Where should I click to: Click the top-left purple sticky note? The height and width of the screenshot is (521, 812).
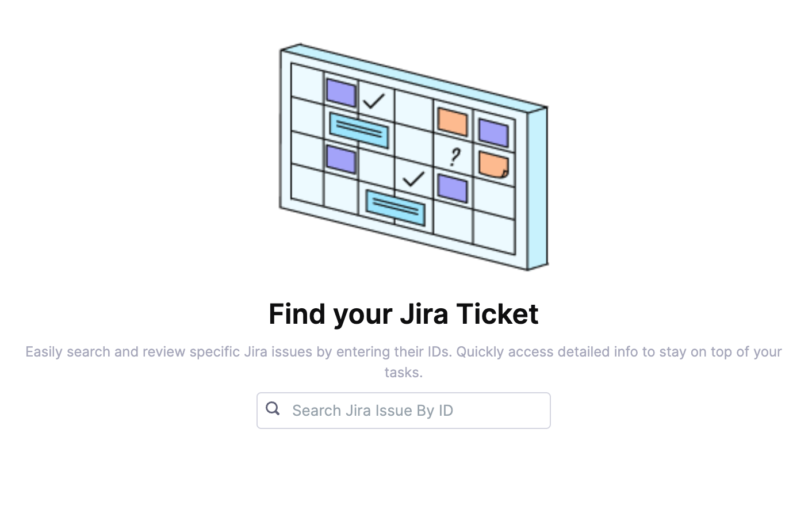pyautogui.click(x=340, y=92)
